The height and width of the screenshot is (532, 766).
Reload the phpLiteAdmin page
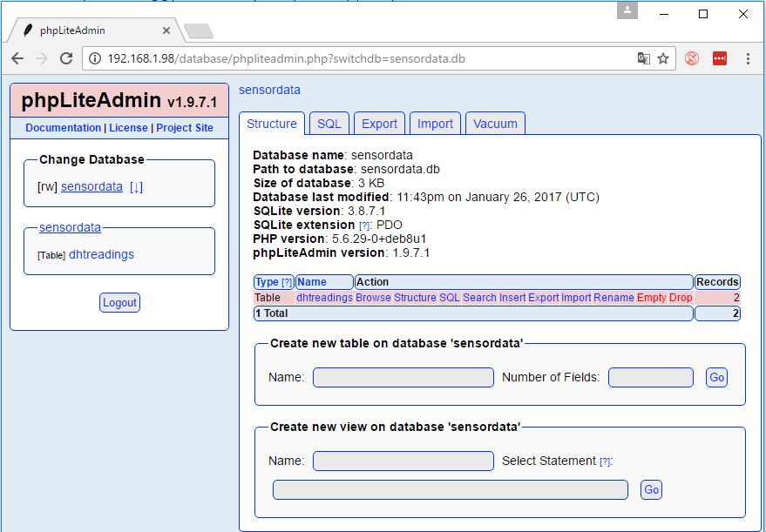(65, 58)
